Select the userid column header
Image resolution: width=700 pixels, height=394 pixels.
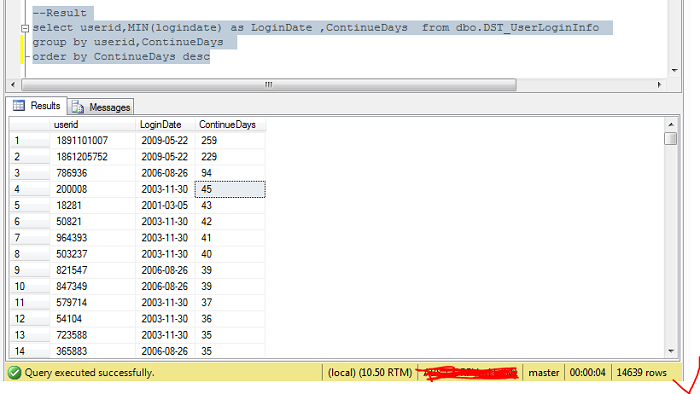pyautogui.click(x=92, y=124)
